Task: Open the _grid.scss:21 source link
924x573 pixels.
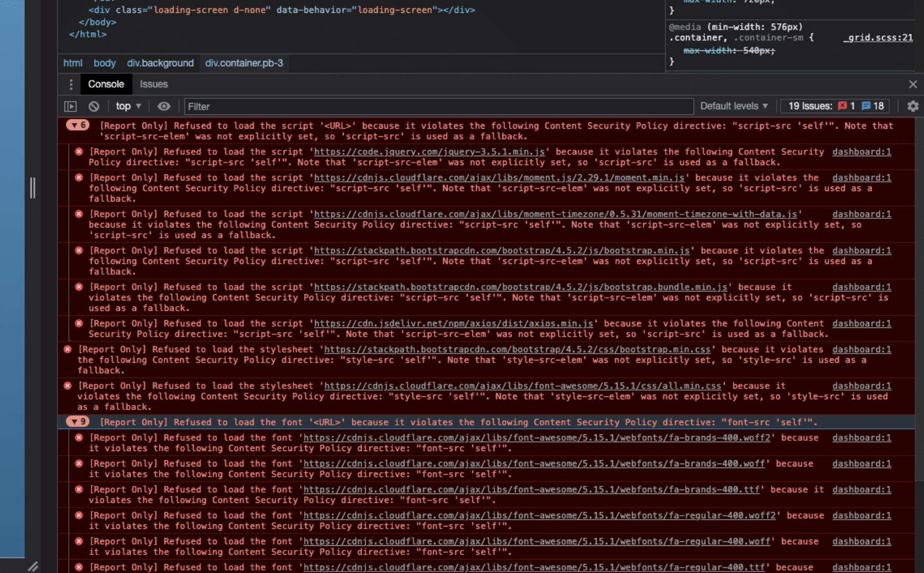Action: [x=878, y=37]
